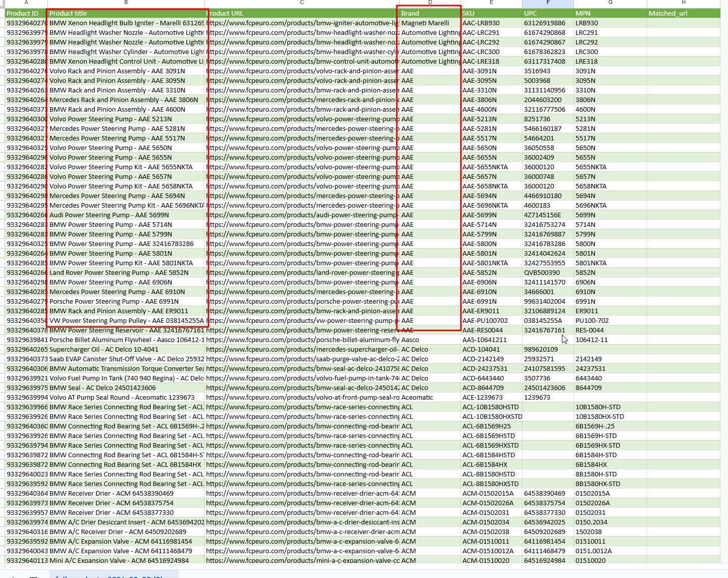The width and height of the screenshot is (728, 578).
Task: Select the Aasco brand cell
Action: pyautogui.click(x=430, y=340)
